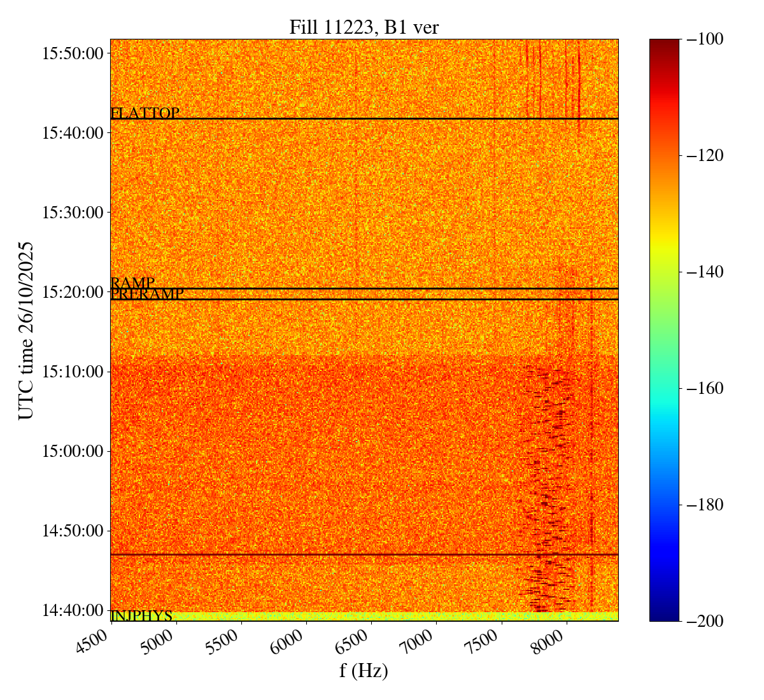Pick the 15:50:00 time tick label

[x=72, y=53]
